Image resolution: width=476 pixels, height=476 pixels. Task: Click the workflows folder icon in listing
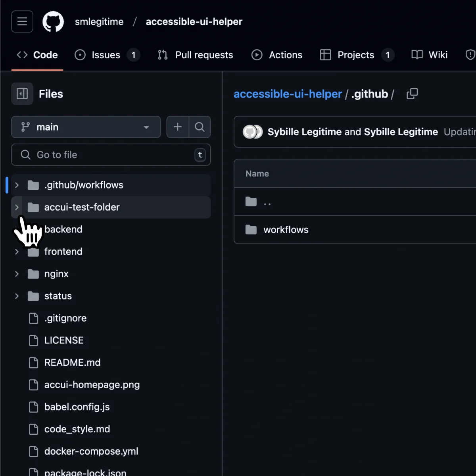point(251,230)
